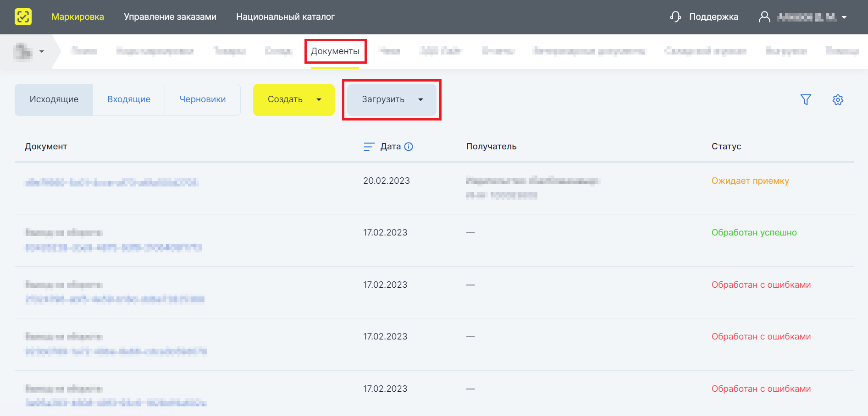Switch to the Входящие tab
The height and width of the screenshot is (416, 868).
pyautogui.click(x=129, y=99)
